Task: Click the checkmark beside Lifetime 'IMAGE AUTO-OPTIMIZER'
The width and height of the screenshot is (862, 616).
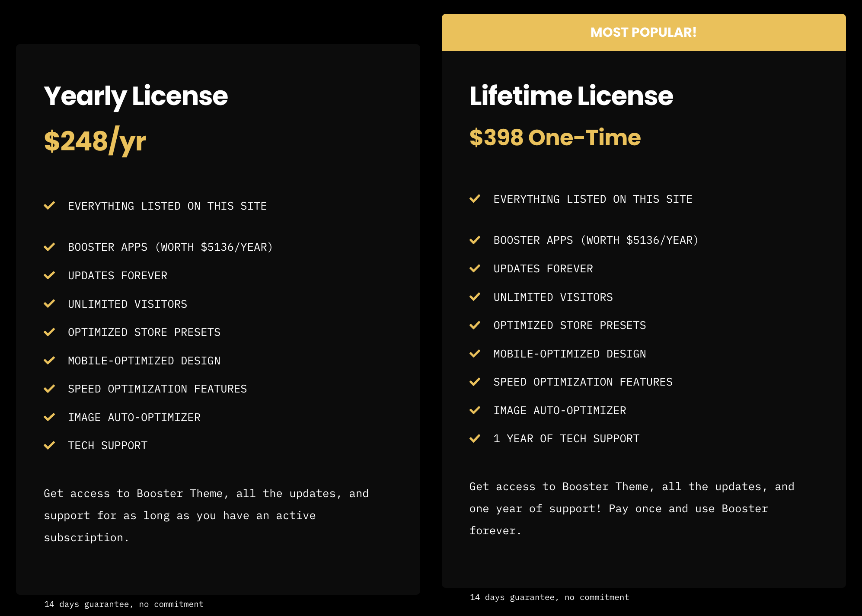Action: pos(475,410)
